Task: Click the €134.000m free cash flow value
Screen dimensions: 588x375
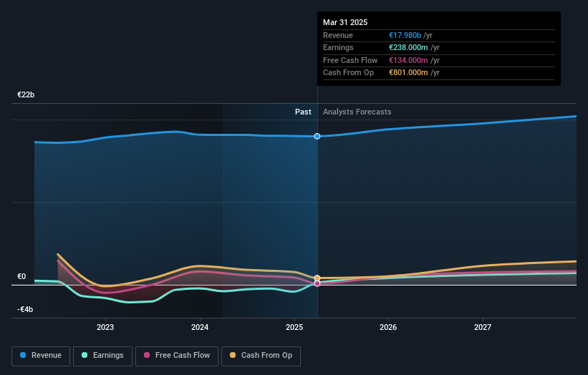Action: 408,60
